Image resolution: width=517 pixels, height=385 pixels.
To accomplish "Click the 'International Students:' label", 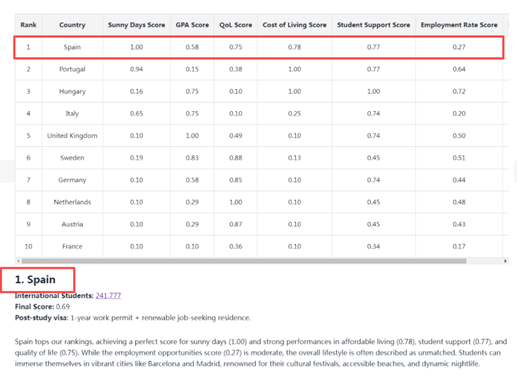I will click(x=54, y=295).
